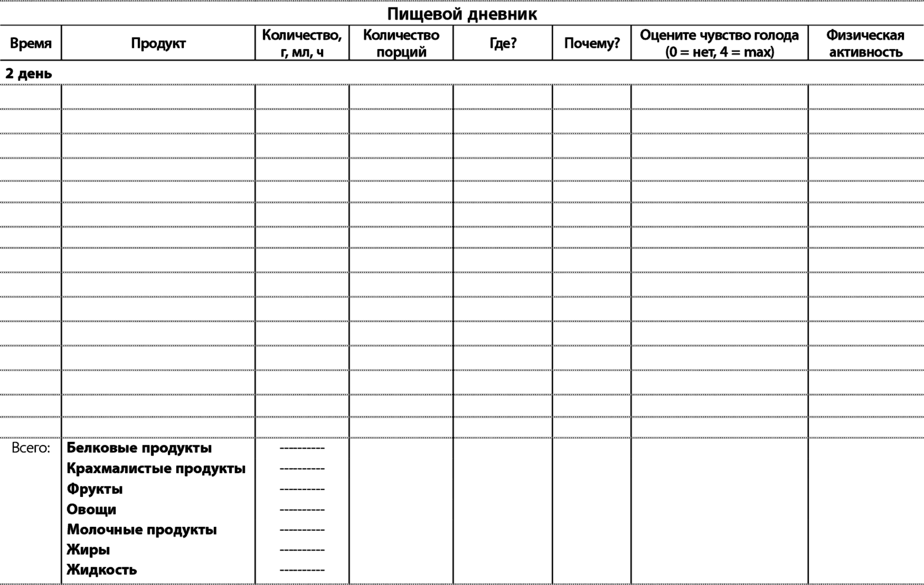Click 'Количество, г, мл, ч' header
Viewport: 924px width, 585px height.
302,43
